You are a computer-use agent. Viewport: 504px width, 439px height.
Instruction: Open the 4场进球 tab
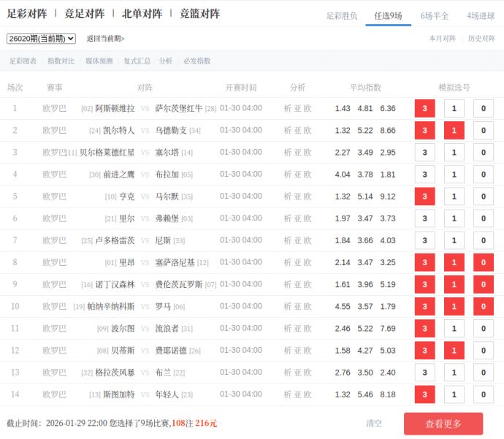[x=480, y=15]
